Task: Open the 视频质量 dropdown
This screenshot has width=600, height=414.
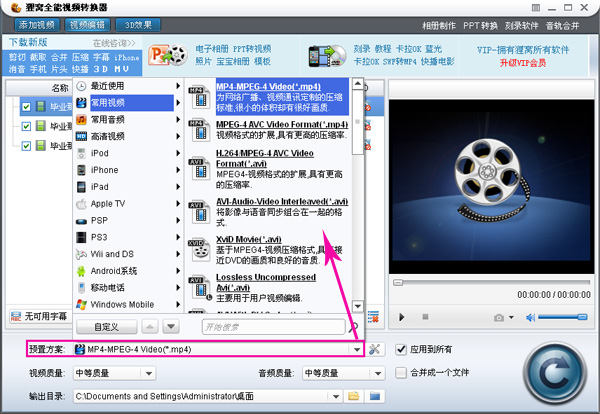Action: [149, 373]
